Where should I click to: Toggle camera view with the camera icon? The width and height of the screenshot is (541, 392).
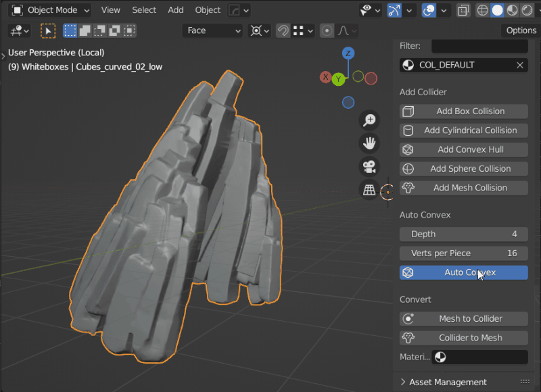tap(370, 167)
